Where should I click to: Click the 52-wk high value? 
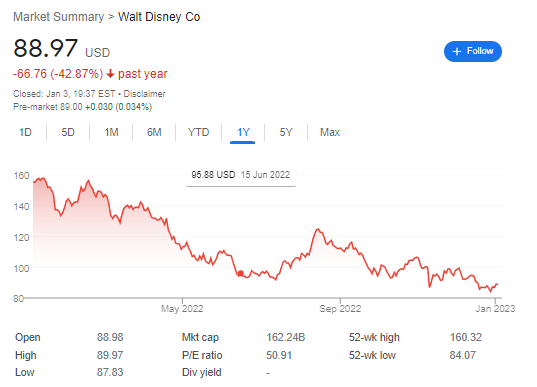(x=466, y=337)
